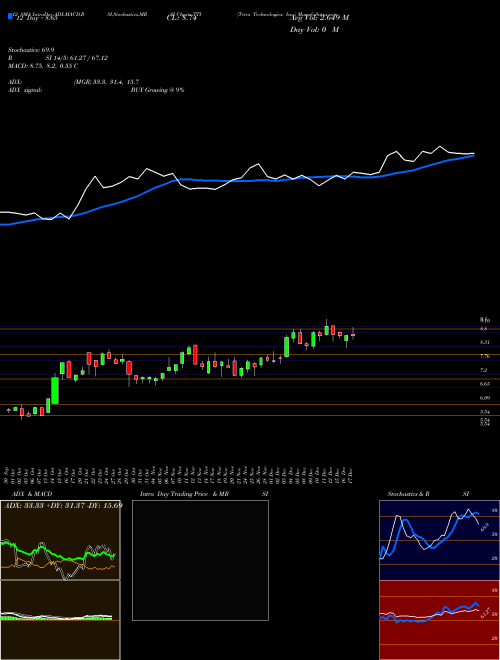Open the ADX indicator chart panel
Screen dimensions: 500x660
click(x=60, y=540)
